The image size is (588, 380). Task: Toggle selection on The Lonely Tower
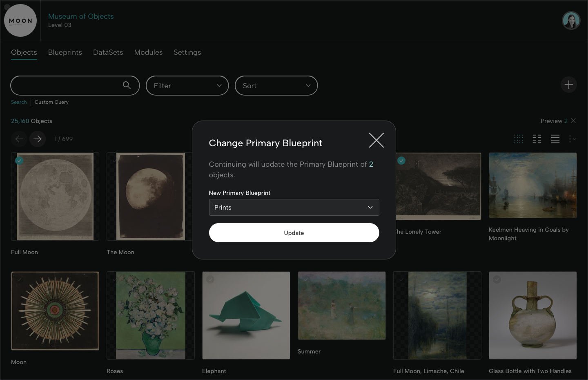[x=401, y=161]
